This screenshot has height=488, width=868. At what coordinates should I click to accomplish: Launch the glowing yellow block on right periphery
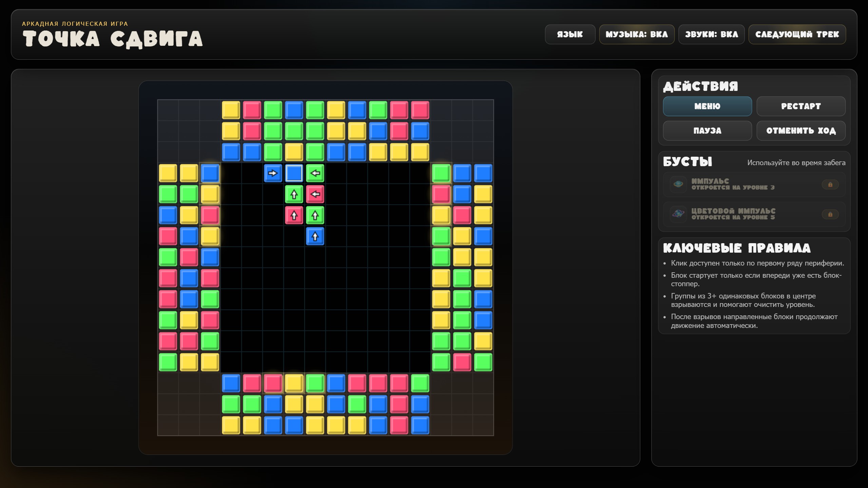[x=441, y=215]
